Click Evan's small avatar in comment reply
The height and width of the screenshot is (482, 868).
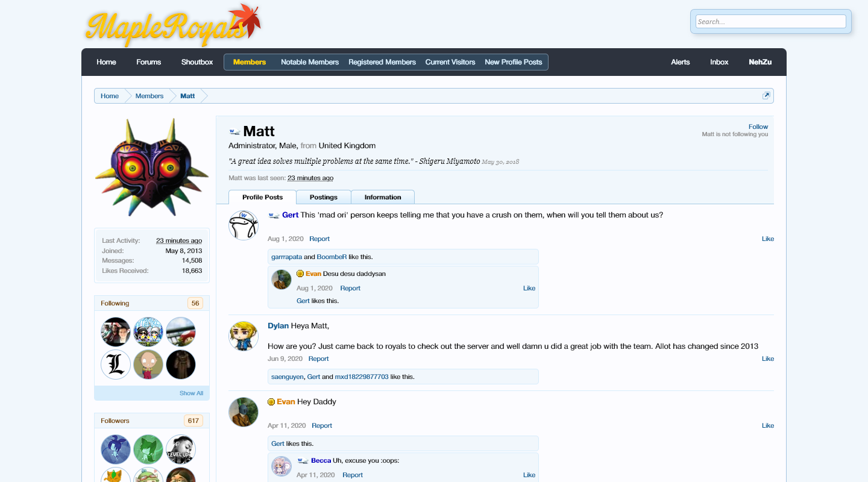pyautogui.click(x=281, y=280)
